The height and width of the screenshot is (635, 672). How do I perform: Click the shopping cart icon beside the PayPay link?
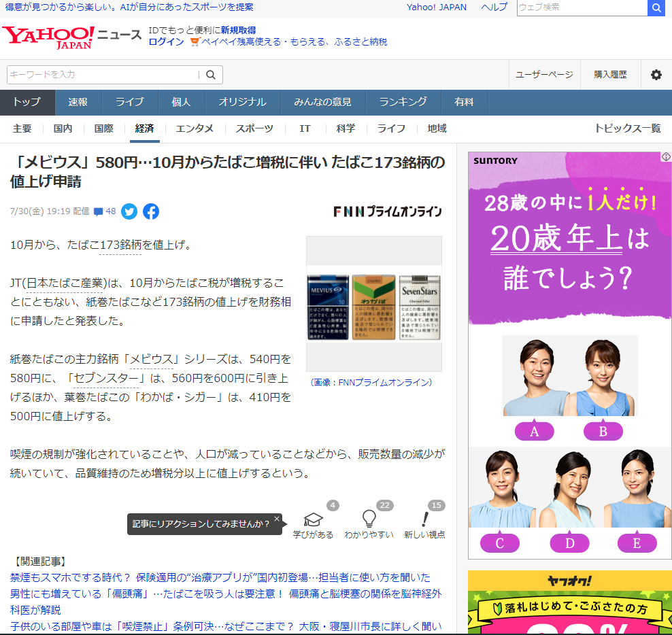(x=195, y=41)
